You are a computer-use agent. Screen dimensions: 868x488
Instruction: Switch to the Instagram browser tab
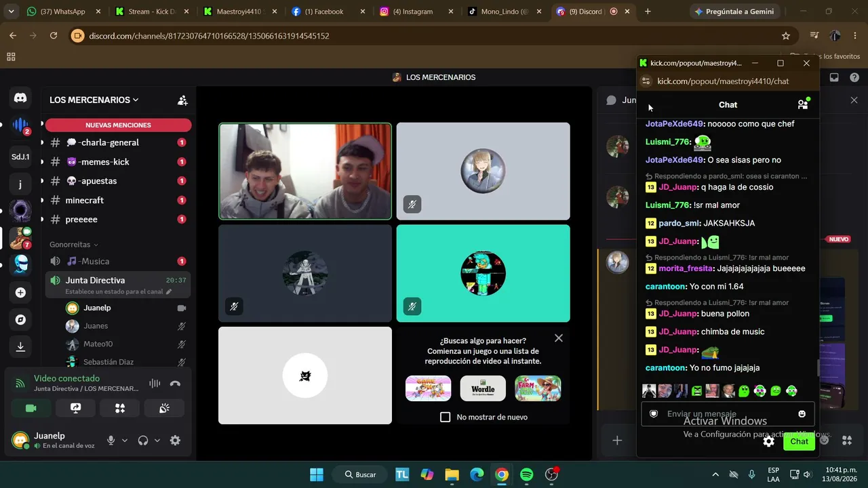(415, 12)
